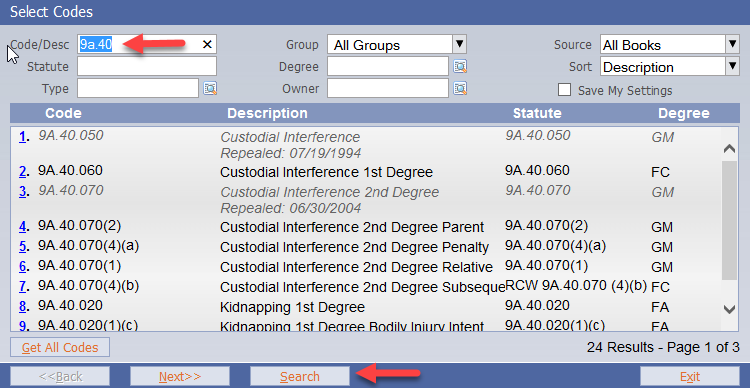This screenshot has width=750, height=388.
Task: Open lookup icon next to Owner field
Action: point(460,88)
